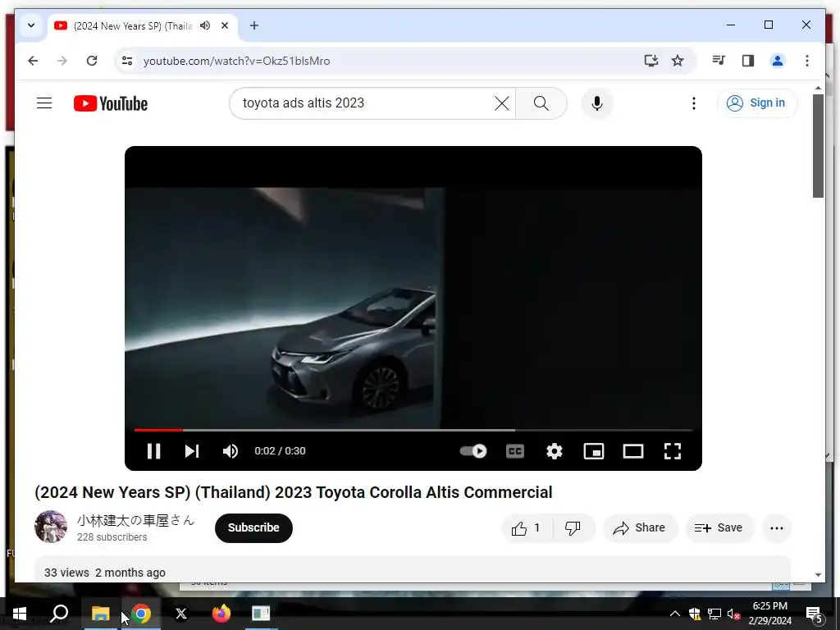Show hidden system tray icons
This screenshot has height=630, width=840.
pyautogui.click(x=675, y=614)
